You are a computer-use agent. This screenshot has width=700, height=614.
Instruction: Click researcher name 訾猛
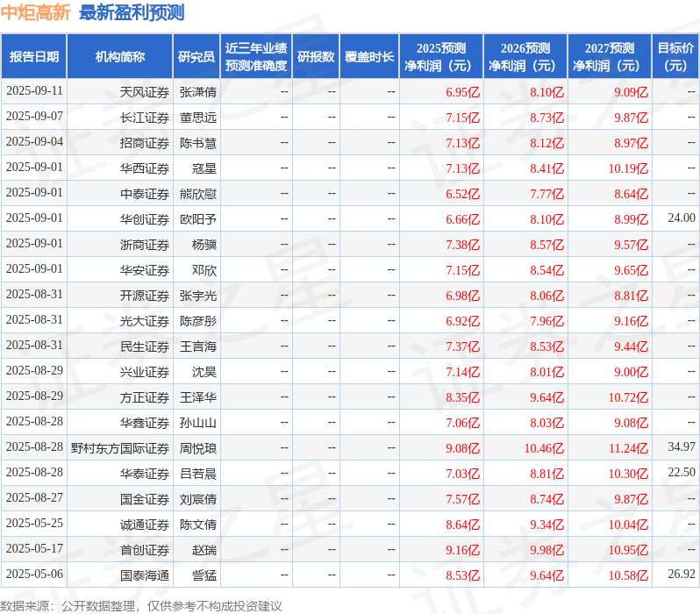coord(204,575)
